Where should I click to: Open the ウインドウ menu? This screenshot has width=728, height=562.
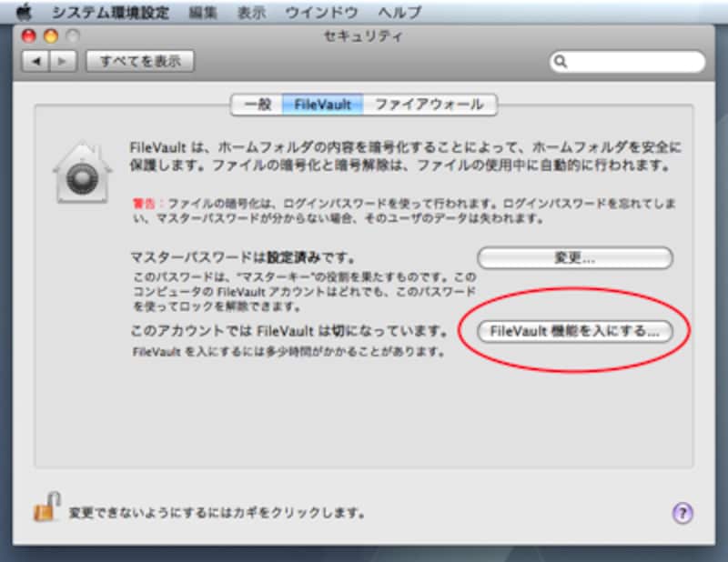(x=321, y=12)
